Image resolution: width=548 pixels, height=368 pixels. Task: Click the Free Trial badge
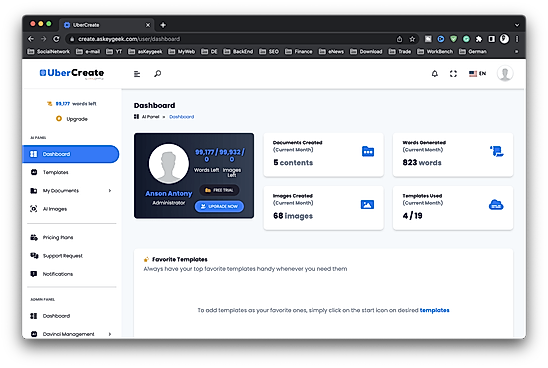[219, 190]
